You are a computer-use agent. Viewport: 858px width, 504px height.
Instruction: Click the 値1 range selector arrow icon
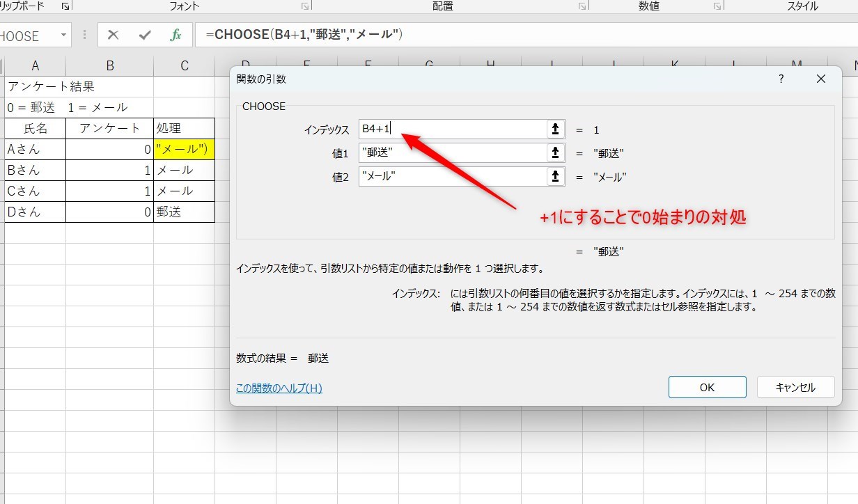pyautogui.click(x=555, y=153)
